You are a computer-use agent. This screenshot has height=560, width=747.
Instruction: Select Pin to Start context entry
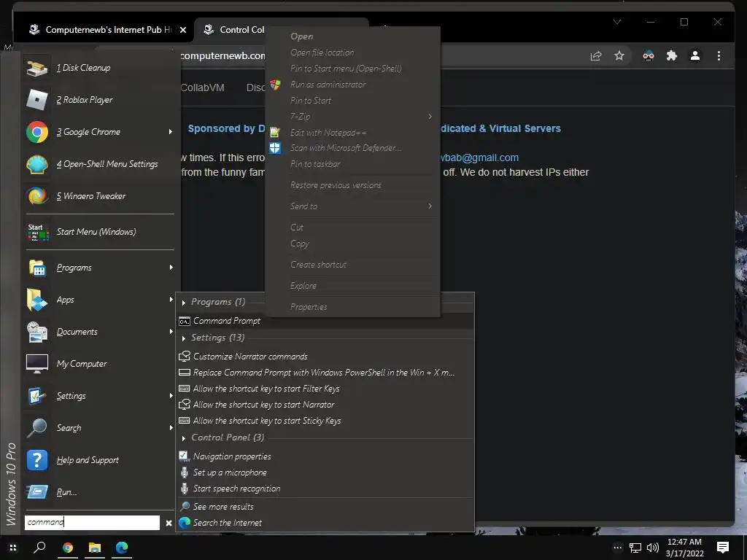click(352, 101)
